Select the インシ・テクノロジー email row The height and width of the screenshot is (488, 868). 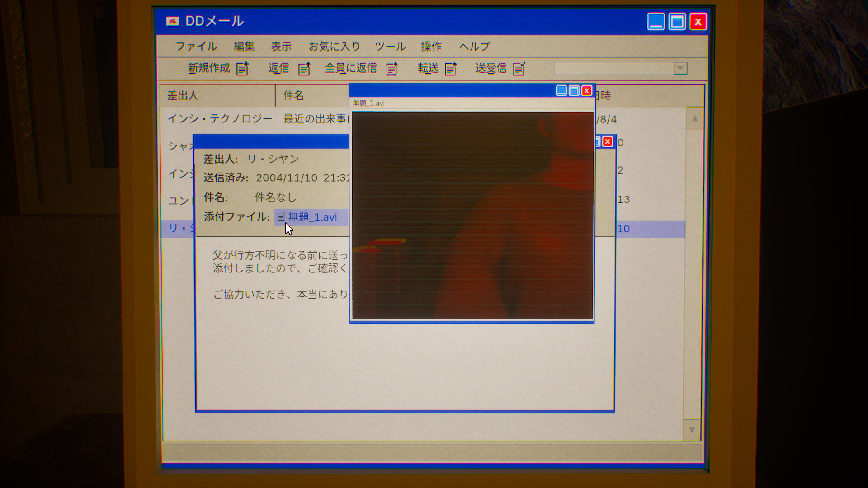tap(220, 119)
